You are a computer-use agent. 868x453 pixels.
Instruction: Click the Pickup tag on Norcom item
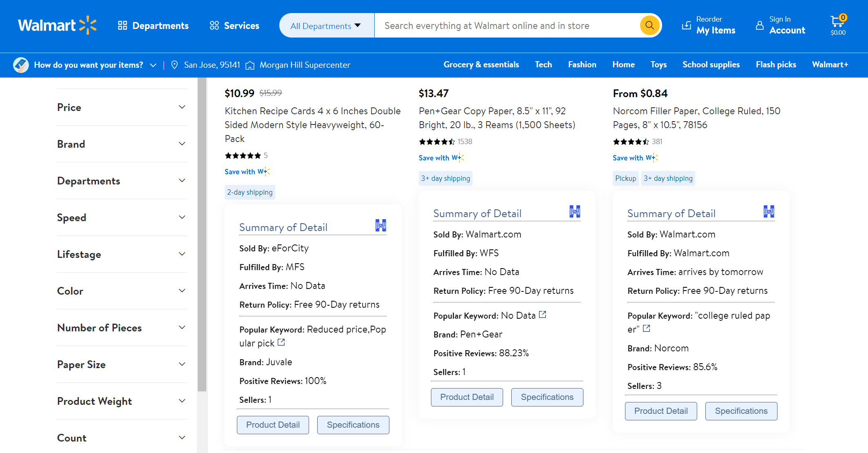coord(625,178)
